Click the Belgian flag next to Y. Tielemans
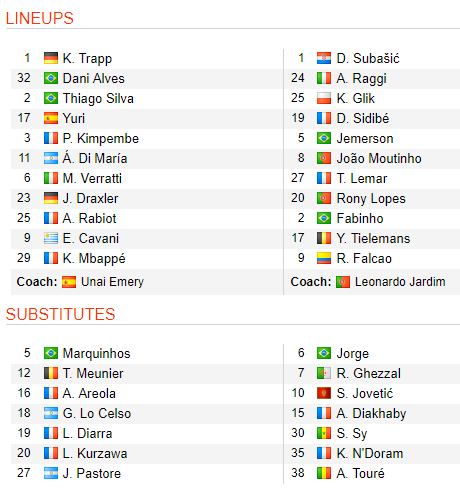 click(324, 238)
